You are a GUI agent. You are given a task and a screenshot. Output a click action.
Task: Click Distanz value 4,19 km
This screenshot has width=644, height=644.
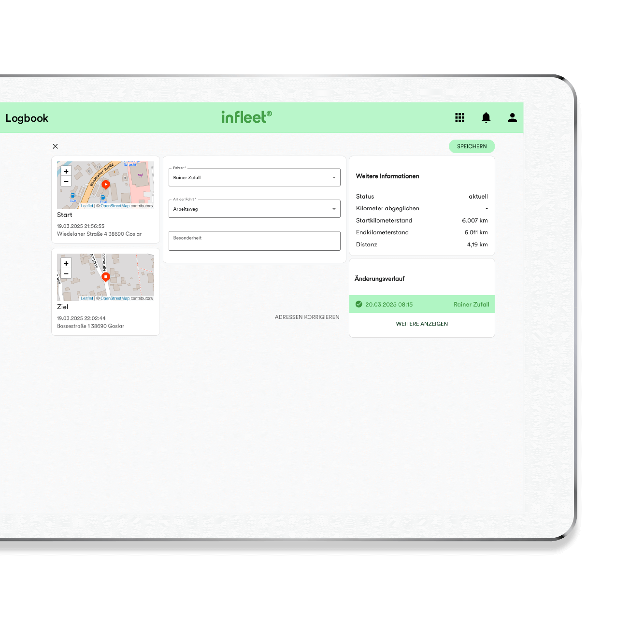click(x=477, y=244)
